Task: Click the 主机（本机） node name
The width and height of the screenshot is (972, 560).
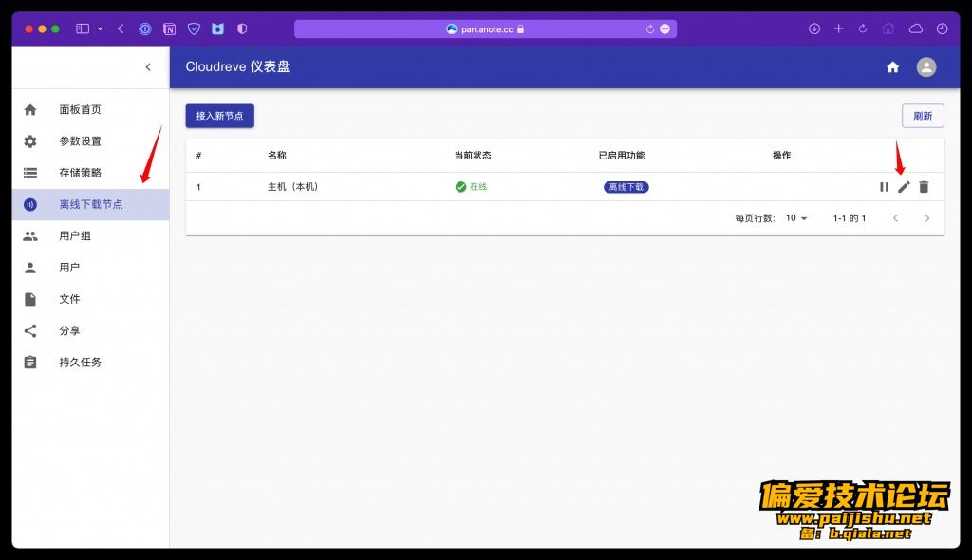Action: point(293,187)
